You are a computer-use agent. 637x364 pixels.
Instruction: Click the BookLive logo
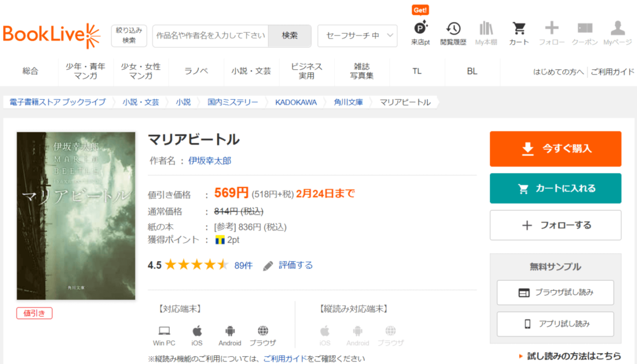[x=52, y=35]
